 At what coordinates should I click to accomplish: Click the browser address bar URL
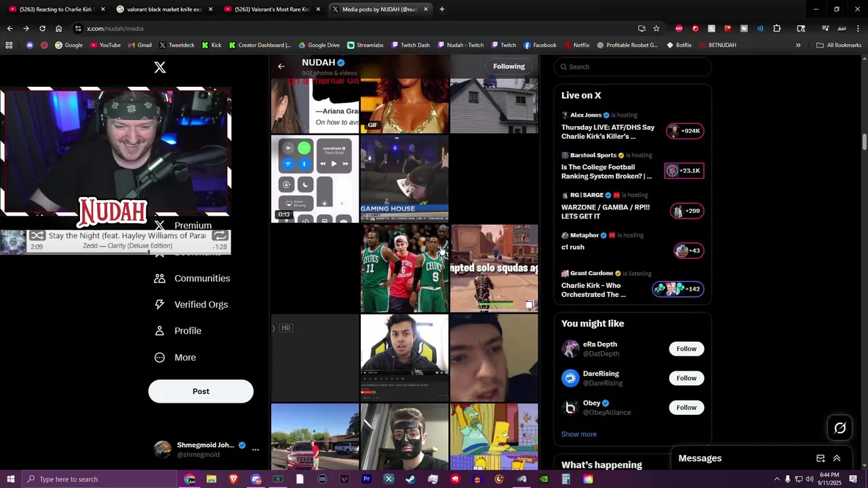point(115,28)
